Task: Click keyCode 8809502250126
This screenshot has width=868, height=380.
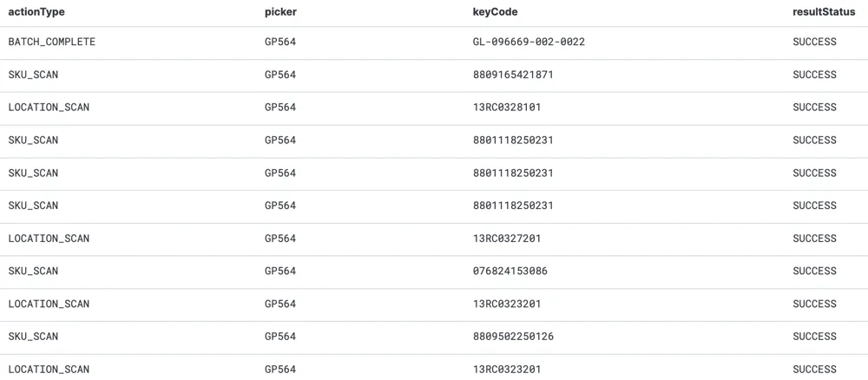Action: click(x=513, y=337)
